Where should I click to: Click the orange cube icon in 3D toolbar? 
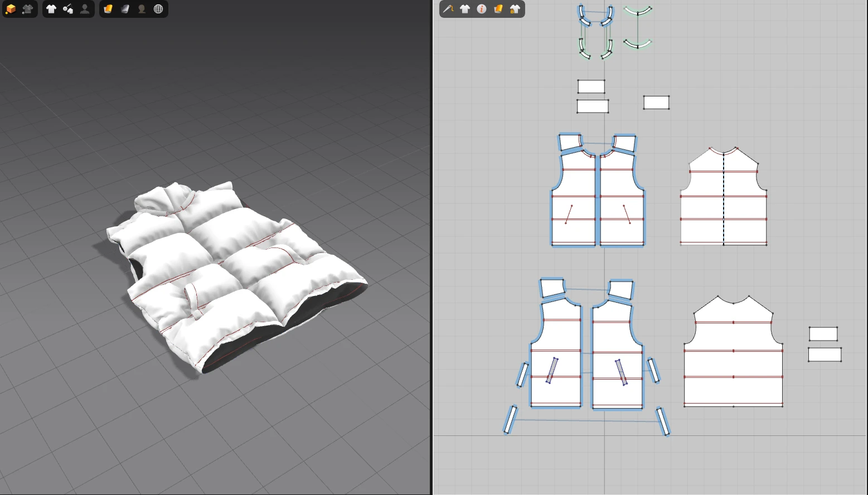(11, 9)
